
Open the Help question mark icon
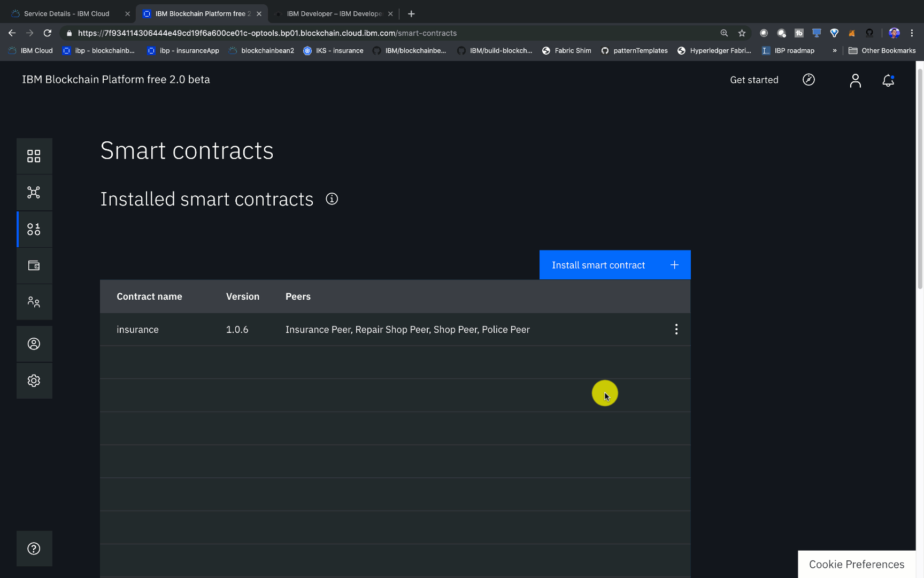click(34, 549)
